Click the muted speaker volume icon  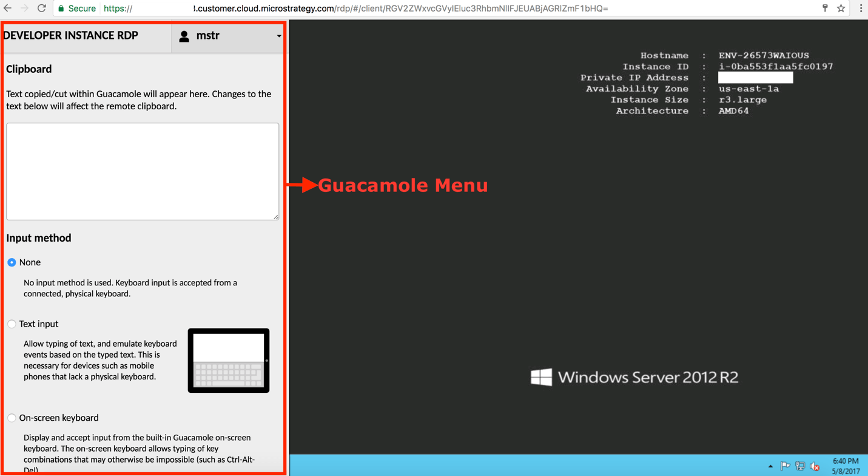[815, 466]
